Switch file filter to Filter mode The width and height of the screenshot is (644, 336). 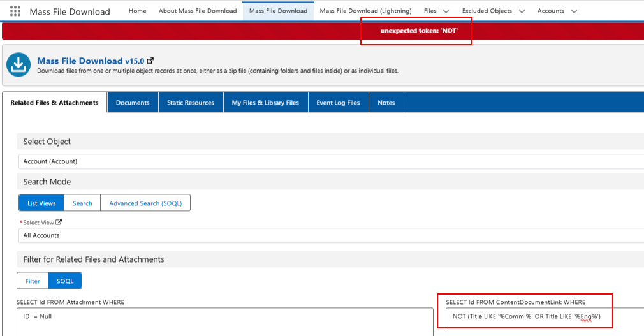33,281
